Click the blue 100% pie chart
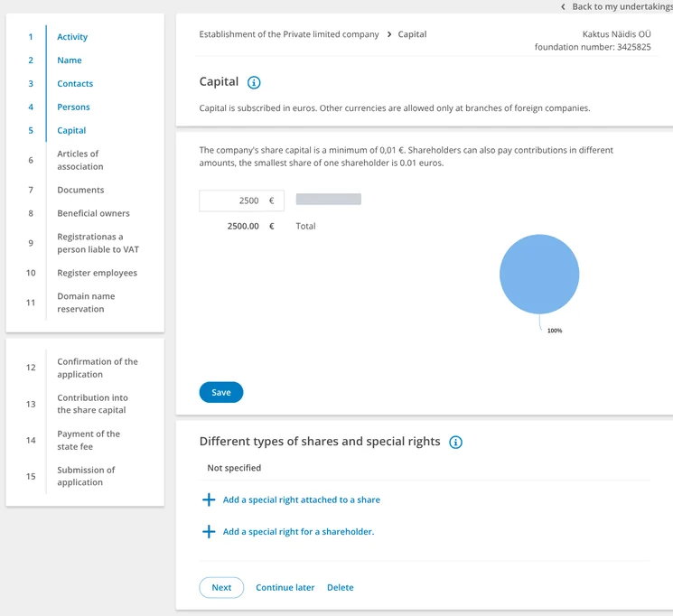 [539, 274]
